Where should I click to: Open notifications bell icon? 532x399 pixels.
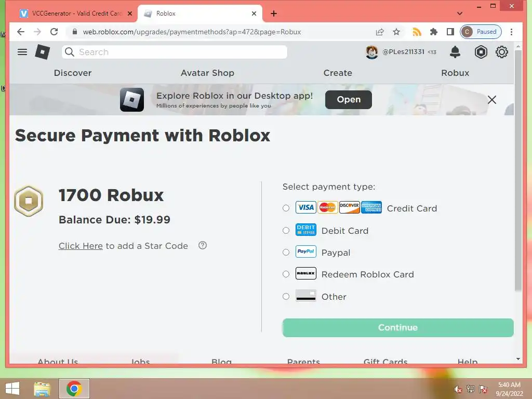point(455,52)
